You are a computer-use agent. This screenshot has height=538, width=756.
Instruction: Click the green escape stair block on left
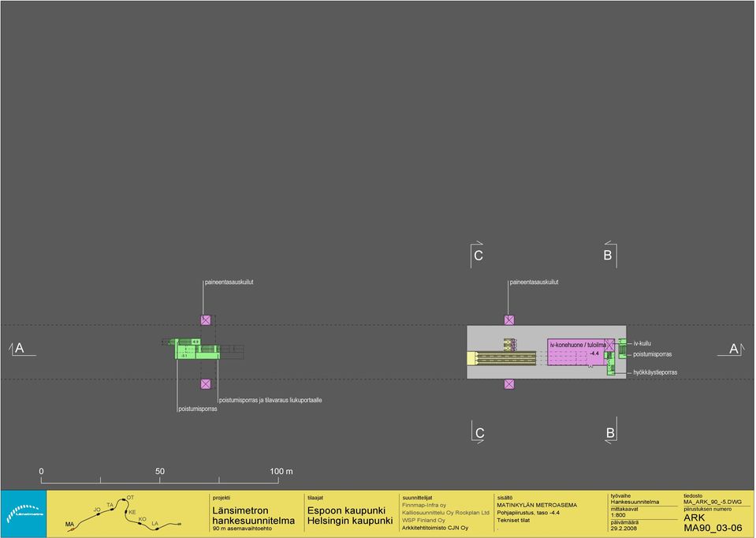click(197, 349)
